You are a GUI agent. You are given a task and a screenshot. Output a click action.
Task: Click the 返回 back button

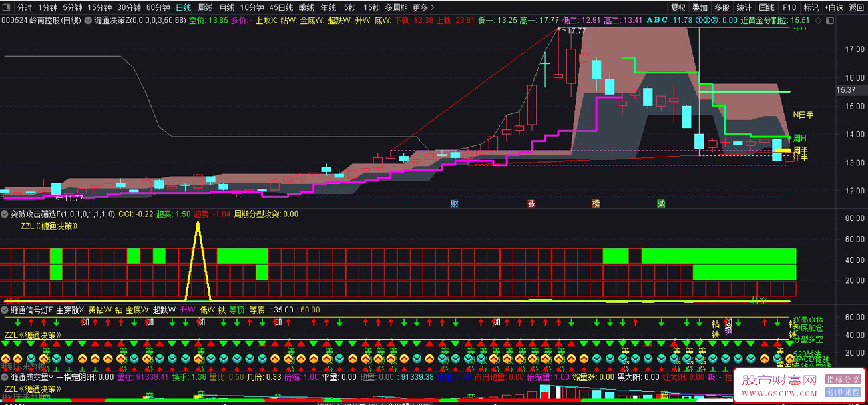point(856,8)
